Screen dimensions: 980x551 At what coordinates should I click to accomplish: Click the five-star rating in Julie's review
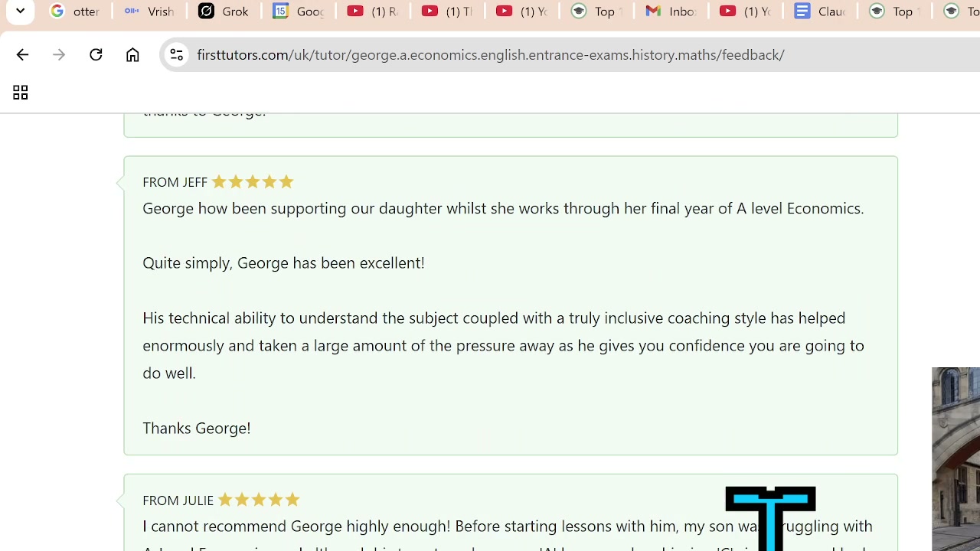point(259,499)
